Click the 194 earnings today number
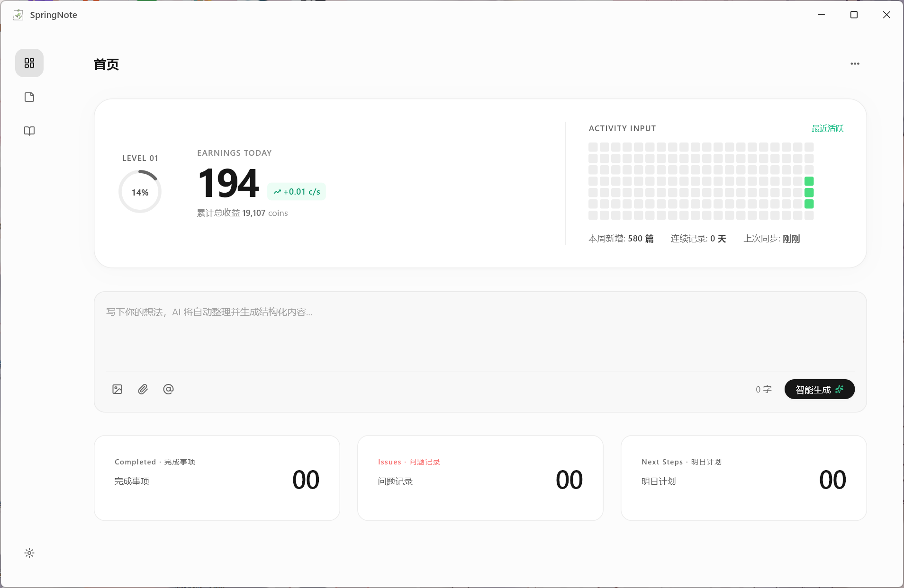Image resolution: width=904 pixels, height=588 pixels. [228, 183]
